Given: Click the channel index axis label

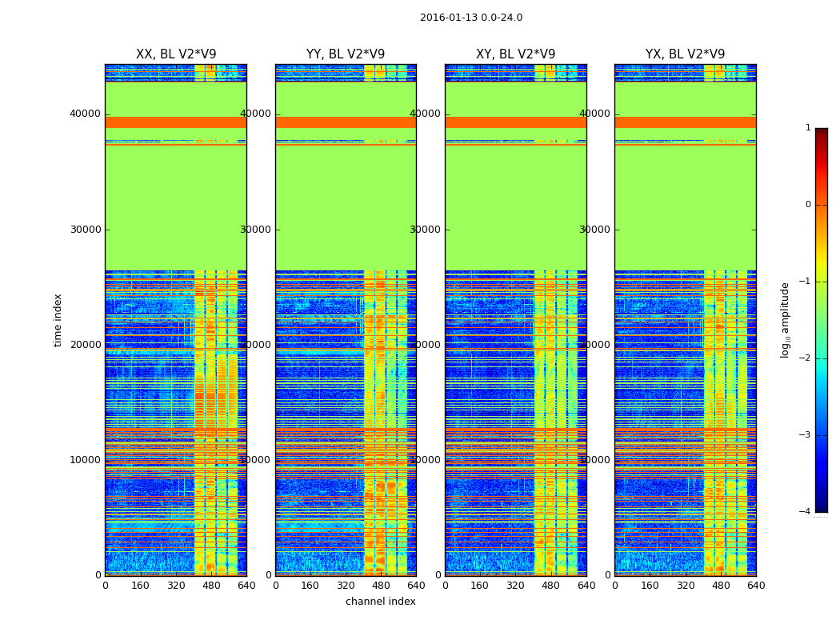Looking at the screenshot, I should 380,602.
